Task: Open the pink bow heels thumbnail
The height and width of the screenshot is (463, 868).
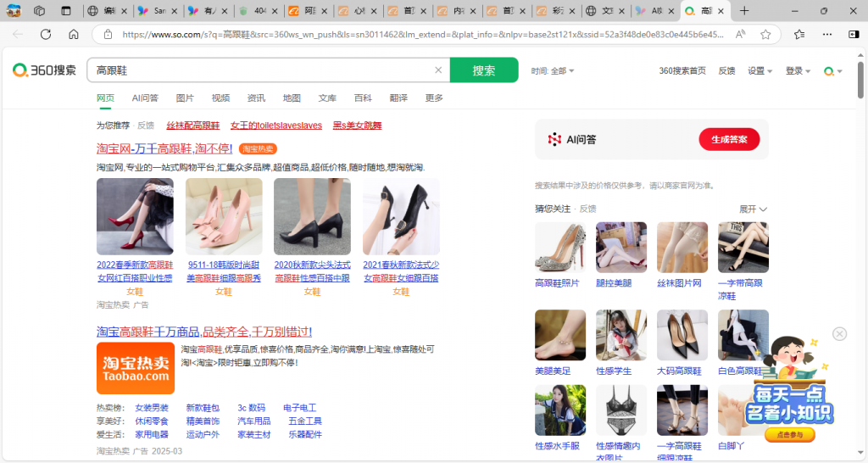Action: click(224, 216)
